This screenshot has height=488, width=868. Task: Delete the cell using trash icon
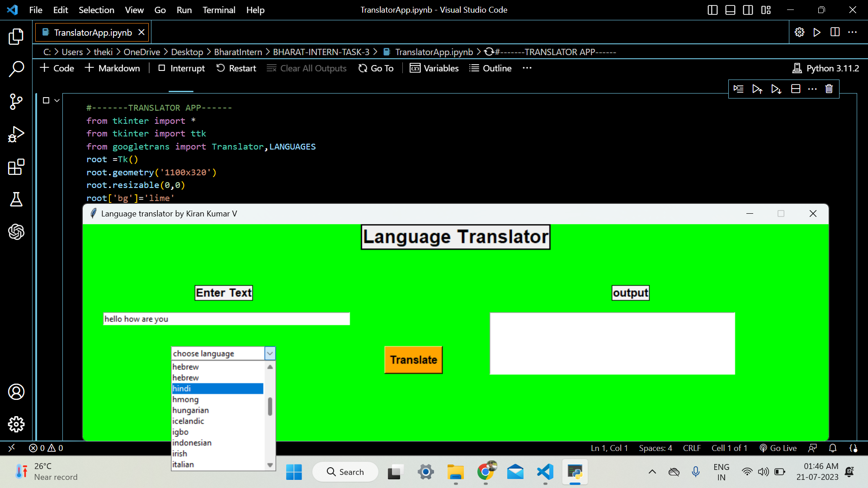829,89
